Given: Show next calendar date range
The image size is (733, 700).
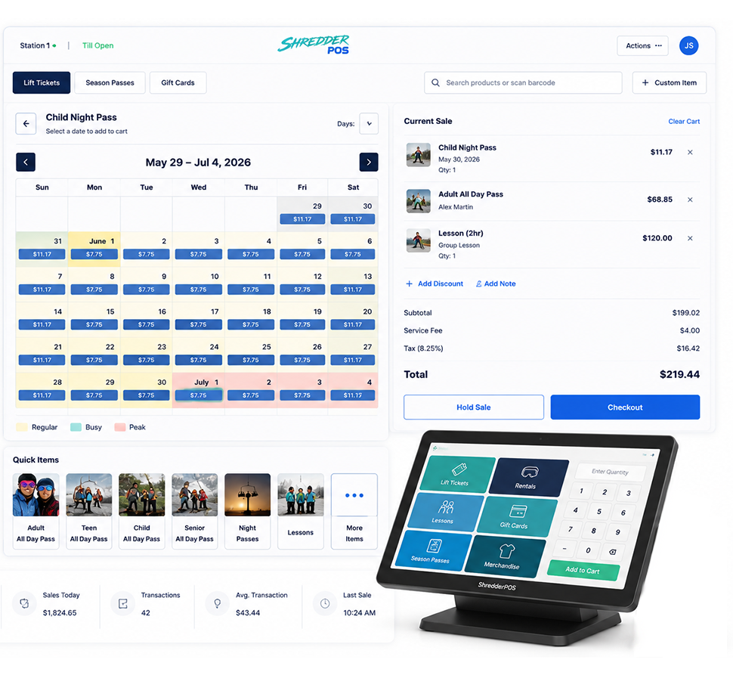Looking at the screenshot, I should coord(369,163).
